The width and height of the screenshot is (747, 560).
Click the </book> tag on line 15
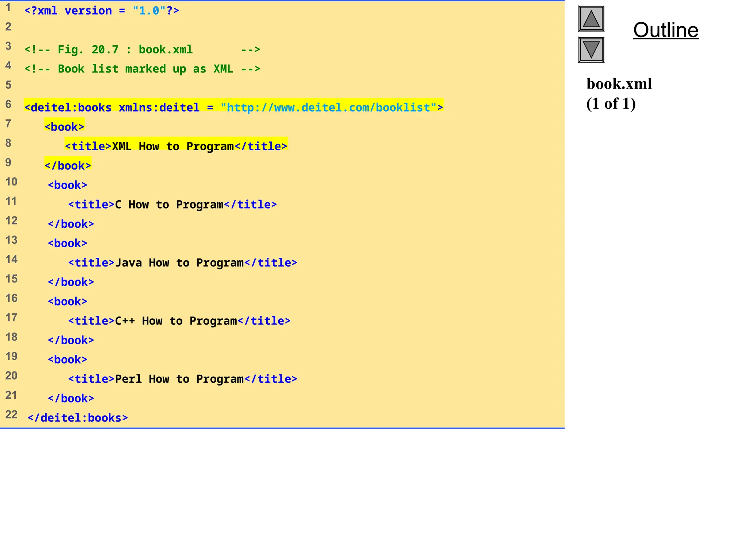71,282
